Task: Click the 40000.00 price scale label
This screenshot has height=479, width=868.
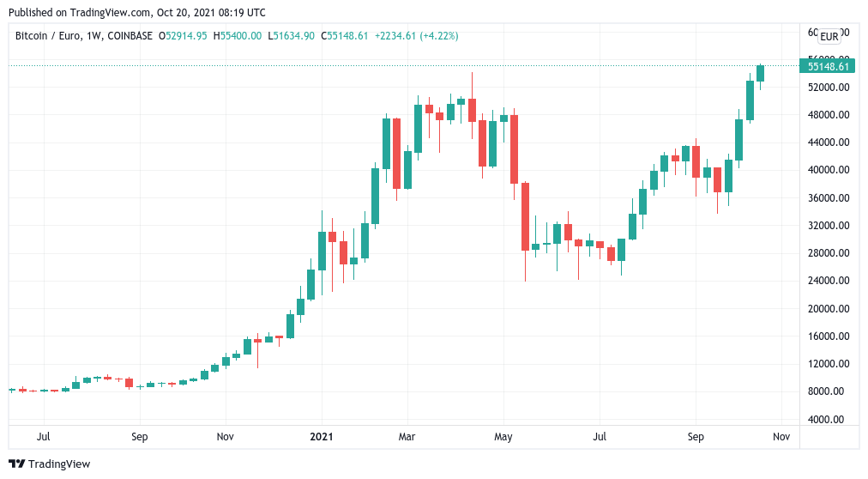Action: coord(828,170)
